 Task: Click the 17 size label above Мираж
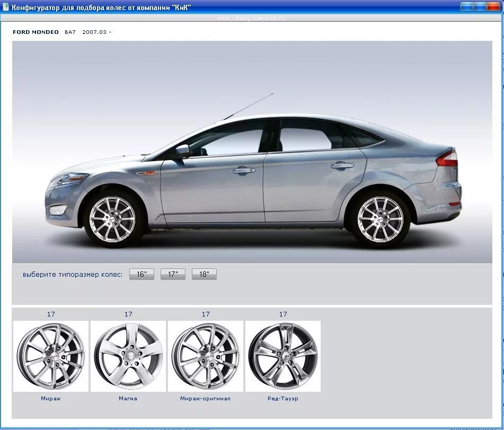click(x=51, y=314)
